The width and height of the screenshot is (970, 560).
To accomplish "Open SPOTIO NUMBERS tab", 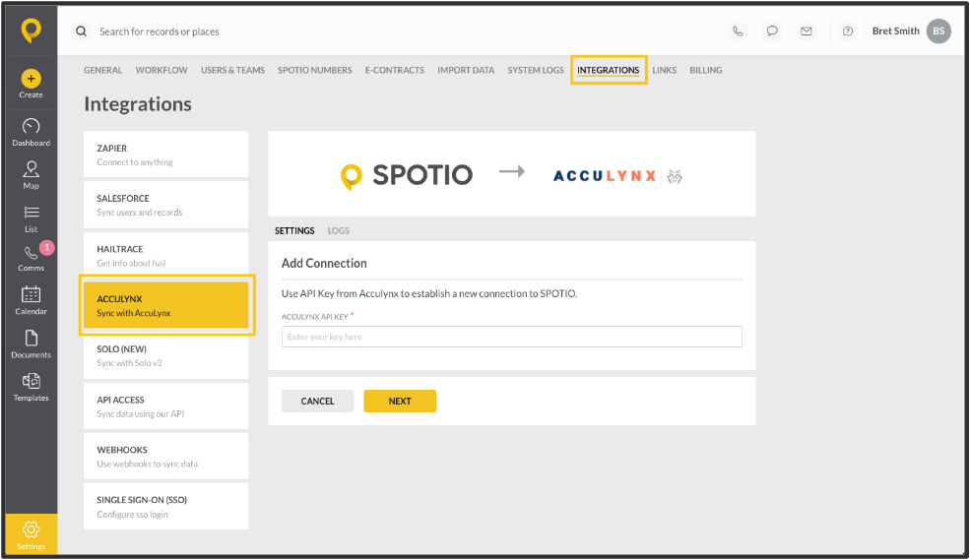I will pyautogui.click(x=315, y=70).
